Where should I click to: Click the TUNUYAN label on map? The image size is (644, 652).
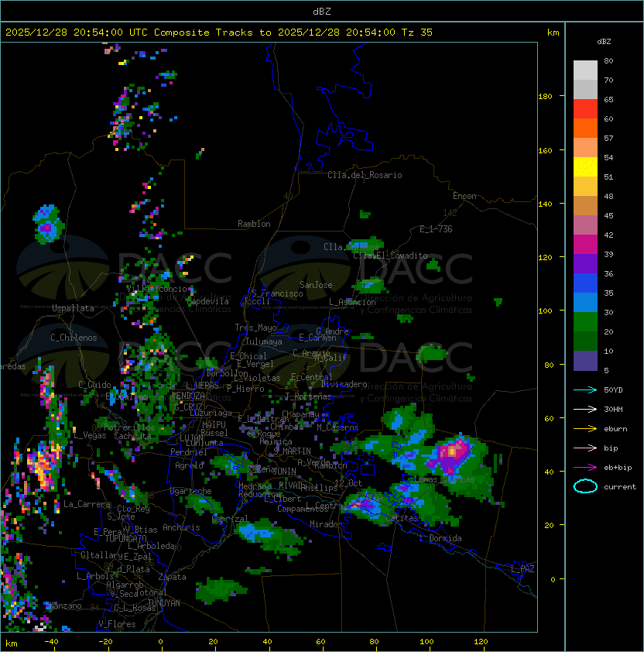164,602
